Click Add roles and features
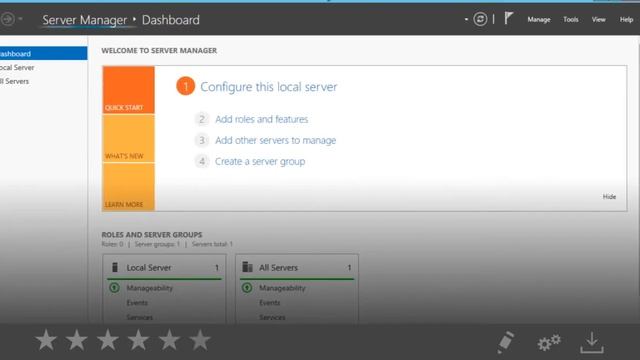 click(262, 119)
